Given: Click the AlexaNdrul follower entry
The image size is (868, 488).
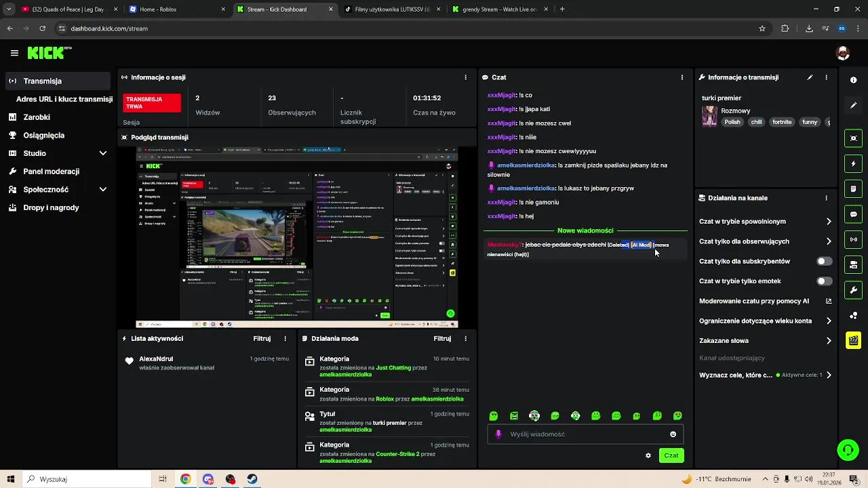Looking at the screenshot, I should click(x=207, y=363).
